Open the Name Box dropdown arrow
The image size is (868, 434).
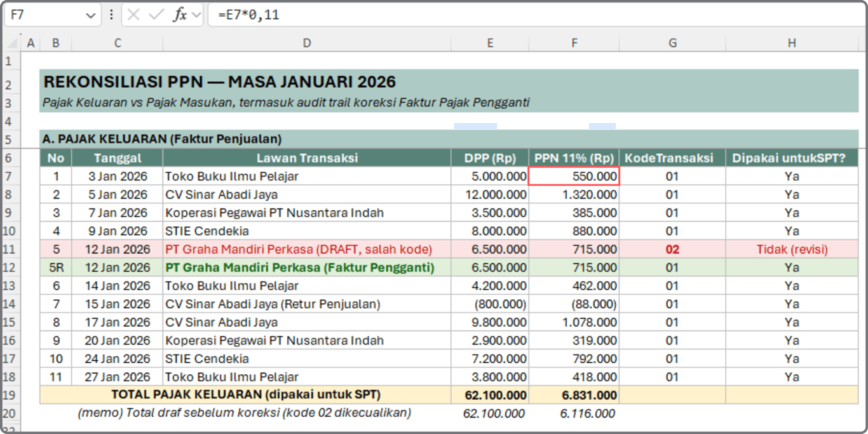[x=90, y=16]
